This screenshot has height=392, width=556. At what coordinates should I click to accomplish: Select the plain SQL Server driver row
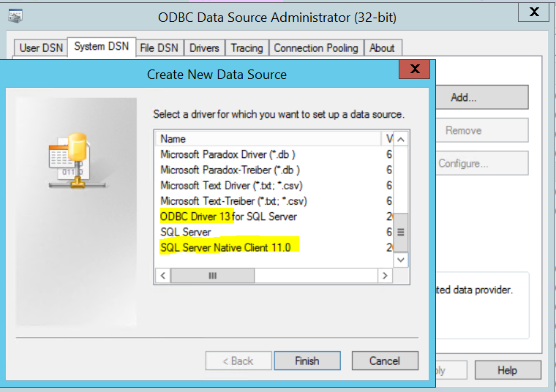(273, 232)
